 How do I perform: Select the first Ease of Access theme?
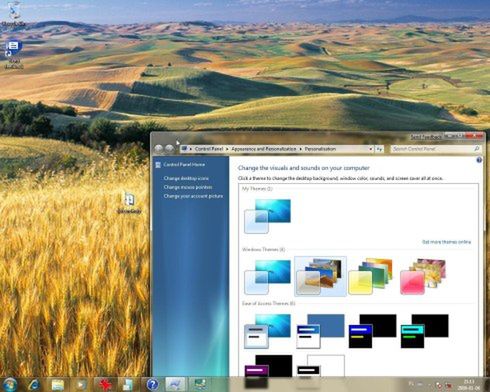click(x=268, y=331)
